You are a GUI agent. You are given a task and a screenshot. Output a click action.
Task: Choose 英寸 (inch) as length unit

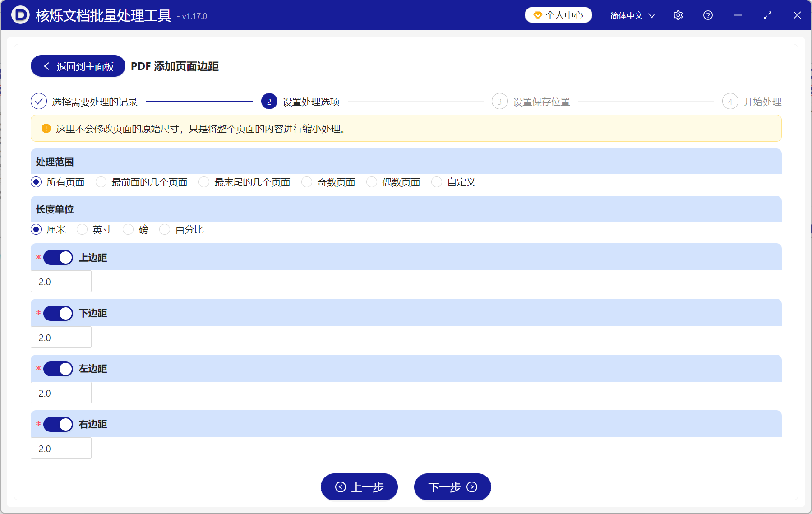pos(82,229)
